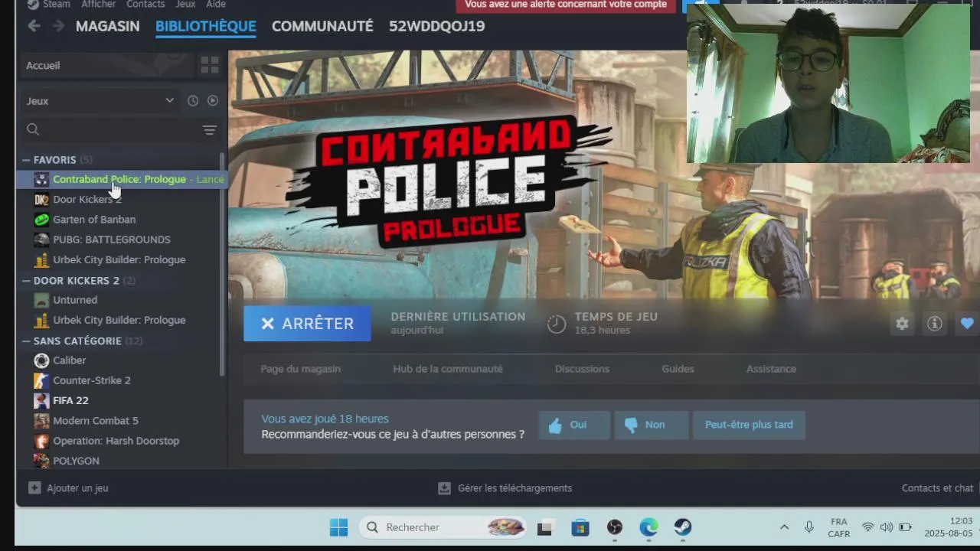Collapse the DOOR KICKERS 2 category
Screen dimensions: 980x551
pos(26,281)
